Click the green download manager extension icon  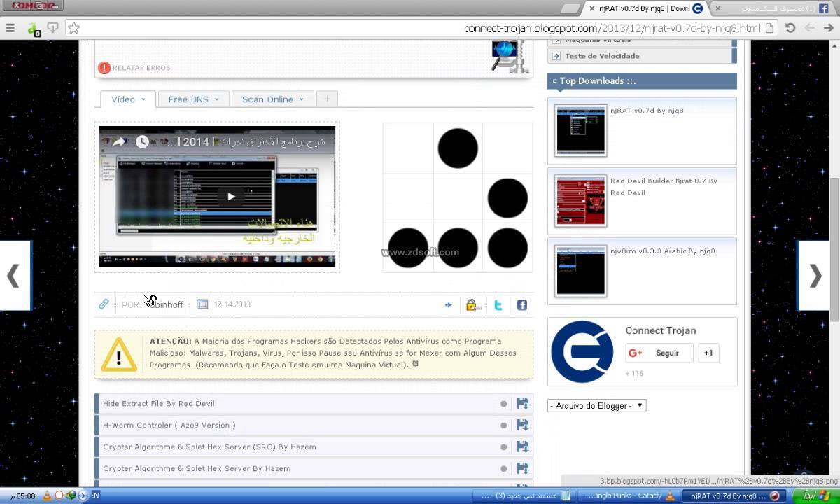pos(33,29)
